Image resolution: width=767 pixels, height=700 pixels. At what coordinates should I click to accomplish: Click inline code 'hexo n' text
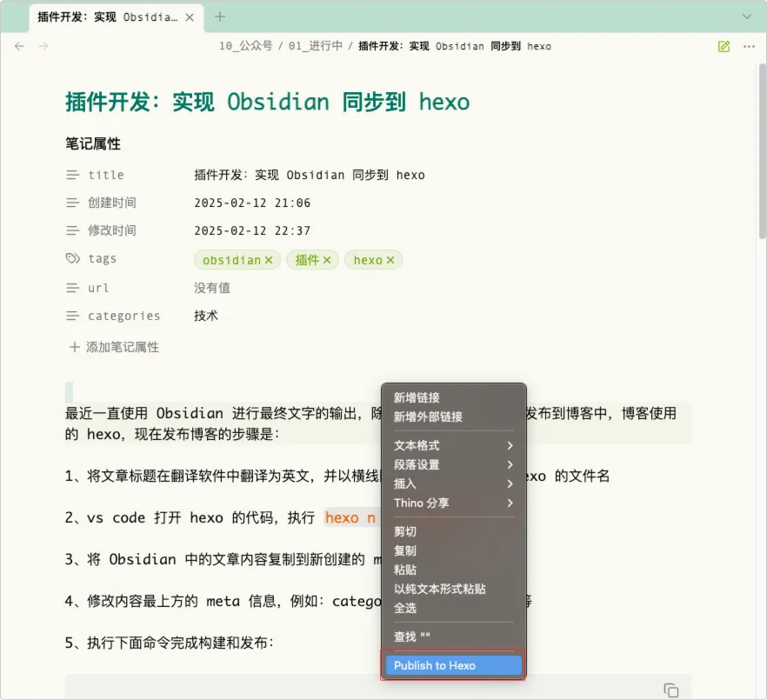(350, 517)
